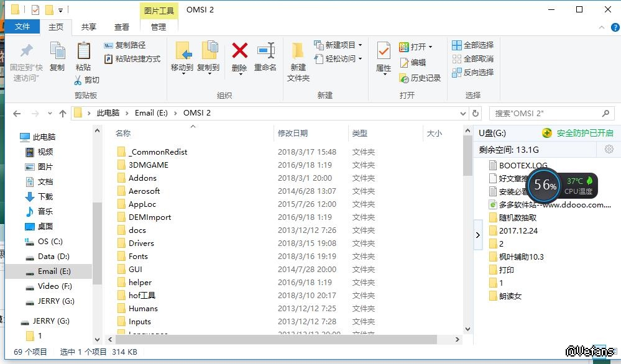Sort by 修改日期 (Date modified) column header

293,134
